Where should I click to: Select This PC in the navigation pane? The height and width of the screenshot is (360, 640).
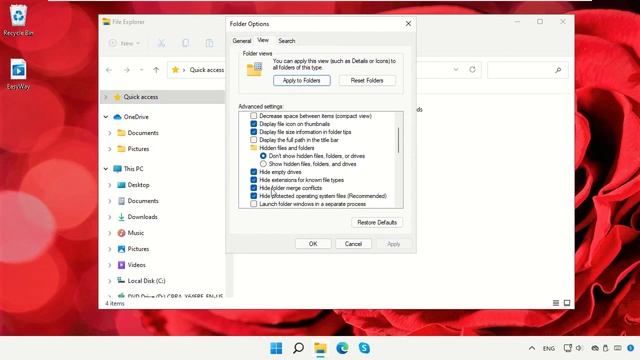(133, 169)
